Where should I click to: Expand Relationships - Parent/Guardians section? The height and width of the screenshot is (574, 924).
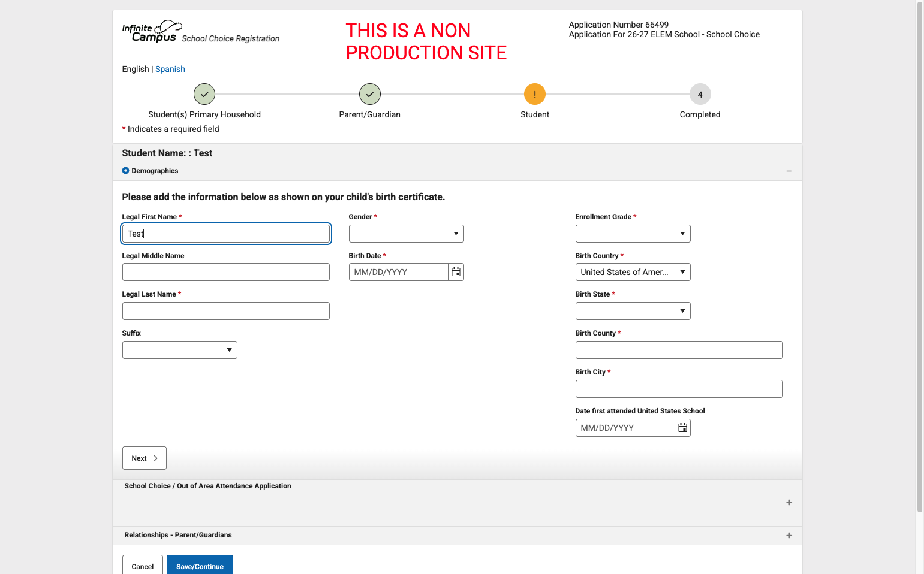789,536
